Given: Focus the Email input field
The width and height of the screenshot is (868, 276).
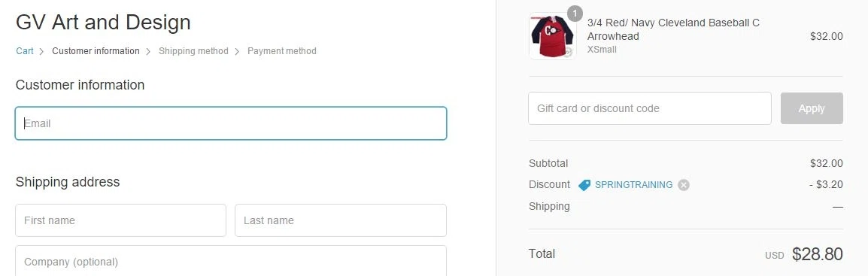Looking at the screenshot, I should tap(231, 123).
